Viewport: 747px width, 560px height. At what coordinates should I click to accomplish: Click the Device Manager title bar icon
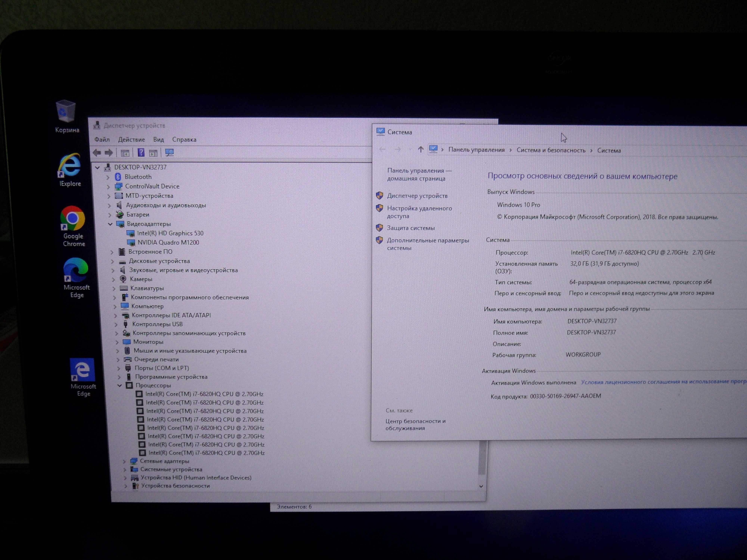pos(97,125)
